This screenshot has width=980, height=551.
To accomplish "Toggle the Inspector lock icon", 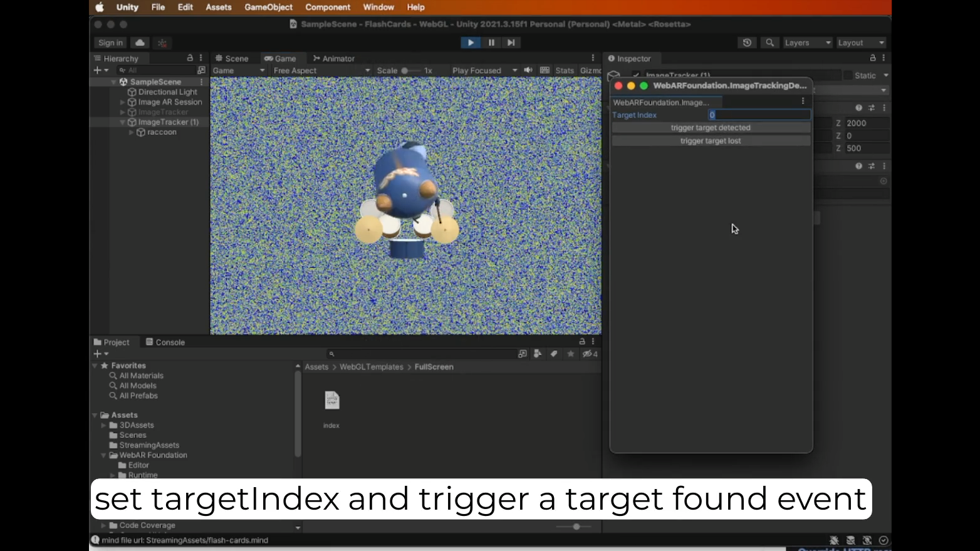I will click(872, 58).
